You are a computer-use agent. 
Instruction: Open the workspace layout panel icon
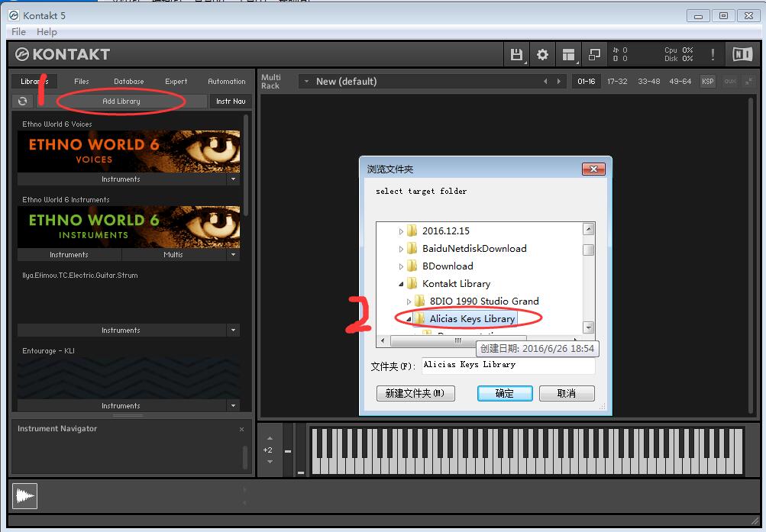pyautogui.click(x=568, y=54)
